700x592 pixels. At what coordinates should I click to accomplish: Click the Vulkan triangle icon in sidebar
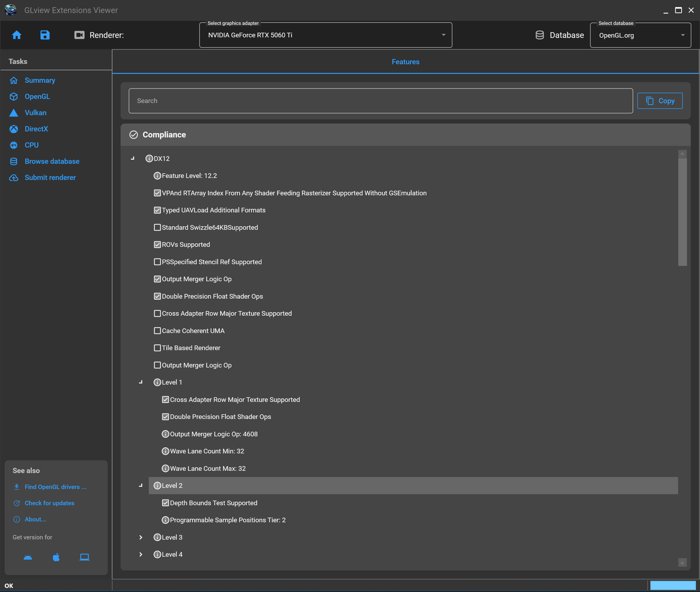14,113
